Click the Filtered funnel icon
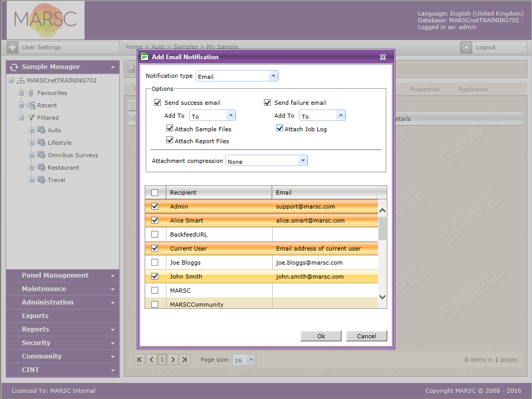Screen dimensions: 532x399 click(31, 118)
